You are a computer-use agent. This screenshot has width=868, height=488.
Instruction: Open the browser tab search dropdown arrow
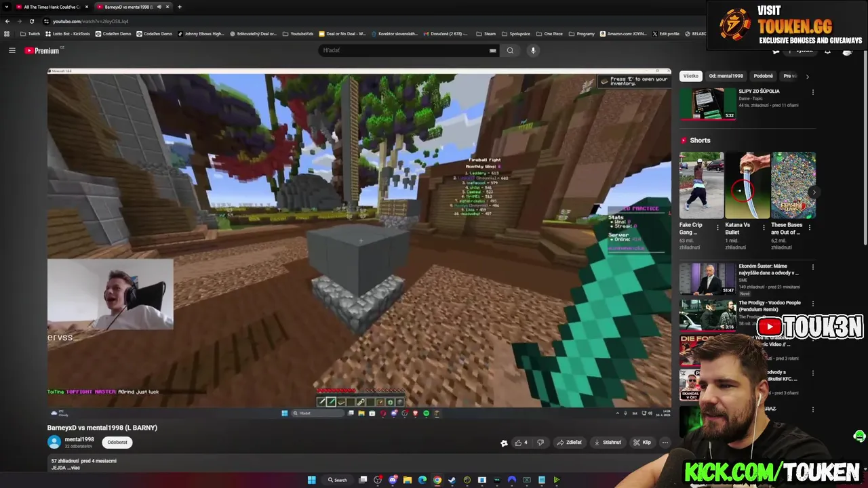tap(7, 7)
